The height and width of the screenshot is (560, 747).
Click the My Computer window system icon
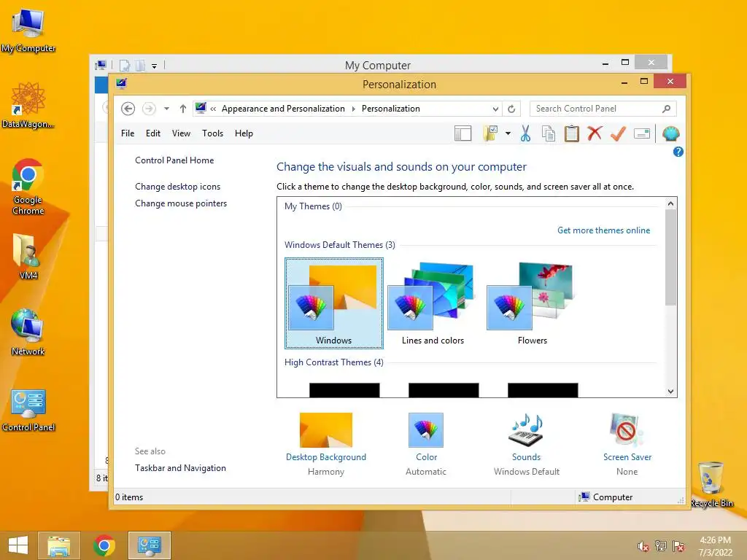coord(101,65)
